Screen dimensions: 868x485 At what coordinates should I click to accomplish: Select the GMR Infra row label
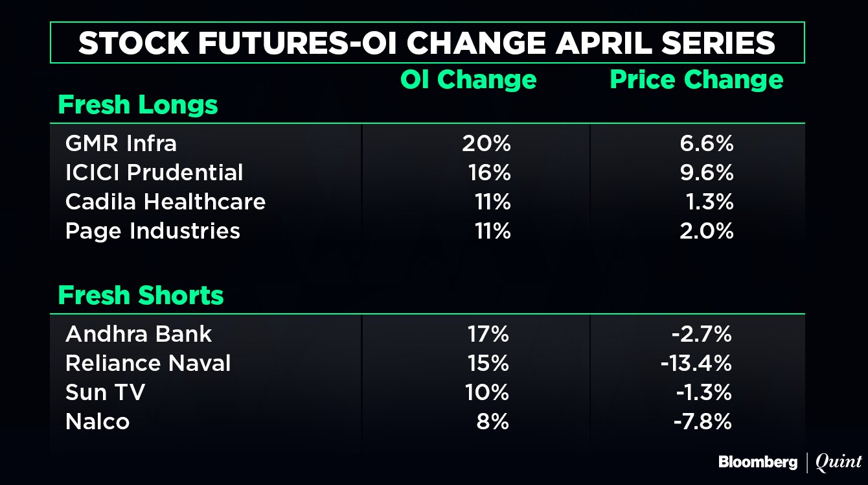tap(120, 143)
